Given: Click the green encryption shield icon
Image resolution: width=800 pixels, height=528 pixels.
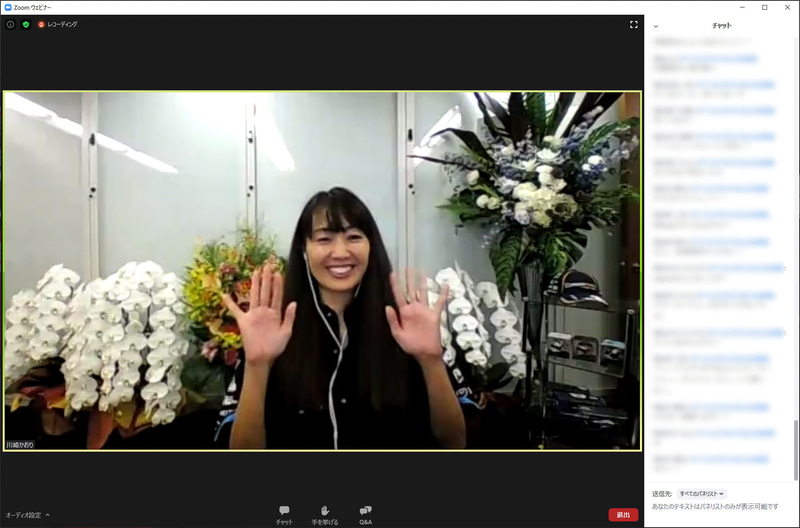Looking at the screenshot, I should pos(26,24).
